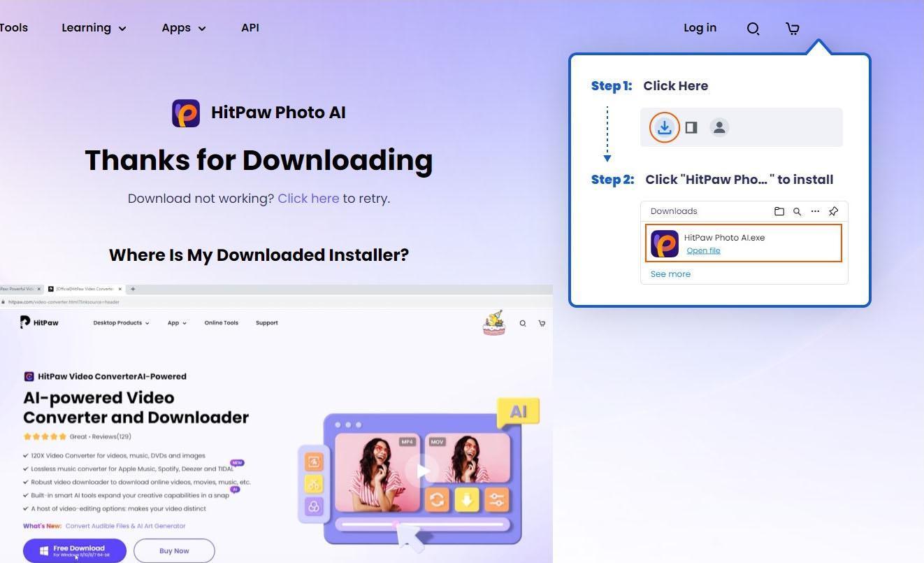Click the "Thanks for Downloading" heading

coord(259,160)
